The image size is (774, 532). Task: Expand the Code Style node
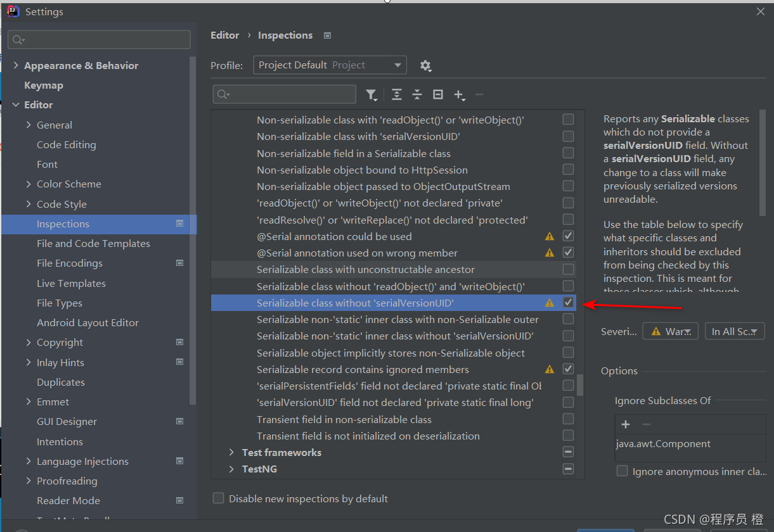[x=29, y=204]
